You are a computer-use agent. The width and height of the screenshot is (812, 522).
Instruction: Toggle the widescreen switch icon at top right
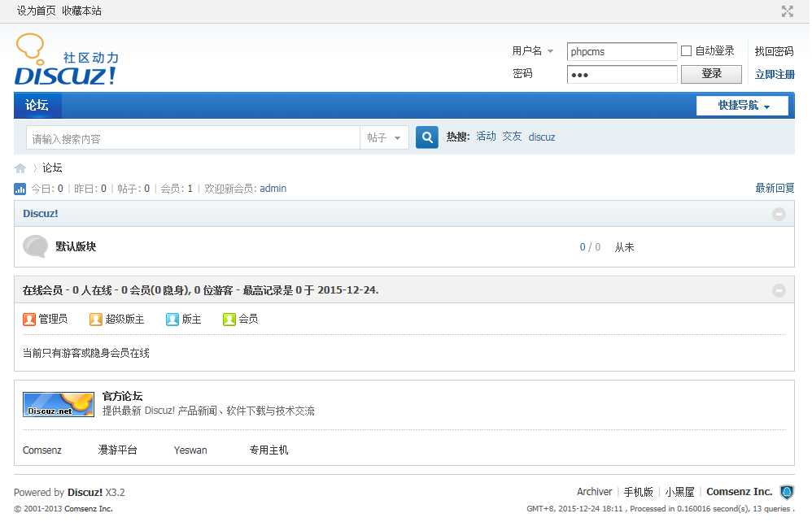(787, 11)
